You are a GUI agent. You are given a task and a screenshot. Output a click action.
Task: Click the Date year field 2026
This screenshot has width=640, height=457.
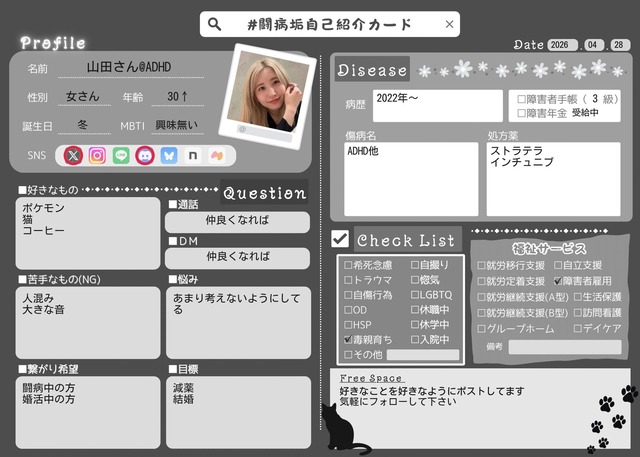coord(562,45)
